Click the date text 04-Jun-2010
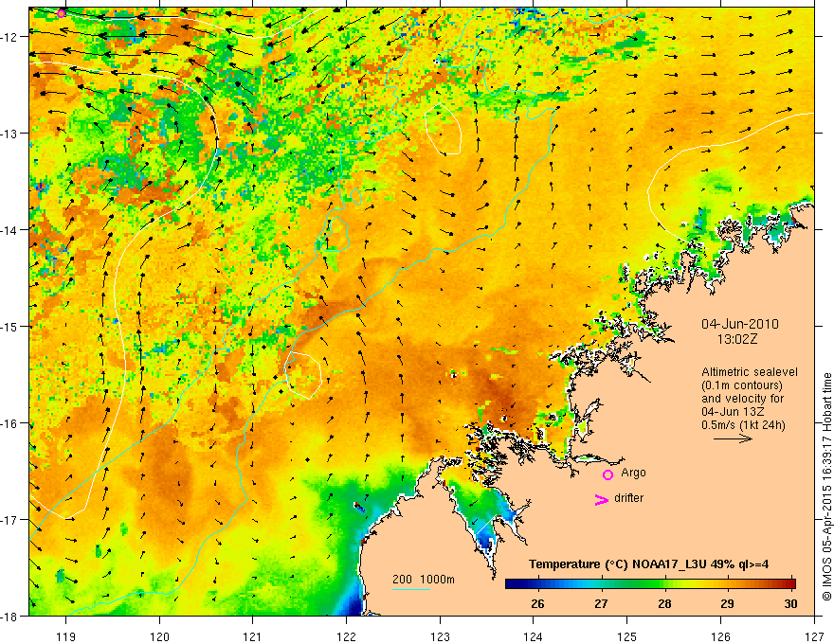Screen dimensions: 834x644 tap(740, 324)
